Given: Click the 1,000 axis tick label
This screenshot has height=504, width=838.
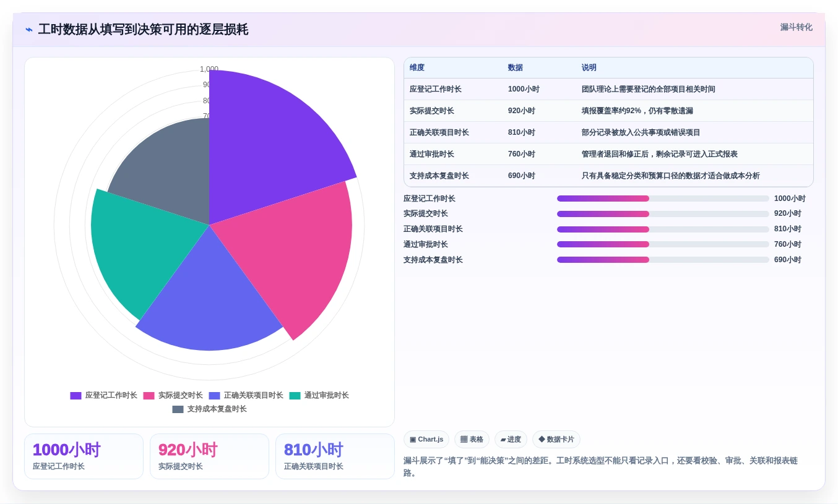Looking at the screenshot, I should (x=209, y=69).
